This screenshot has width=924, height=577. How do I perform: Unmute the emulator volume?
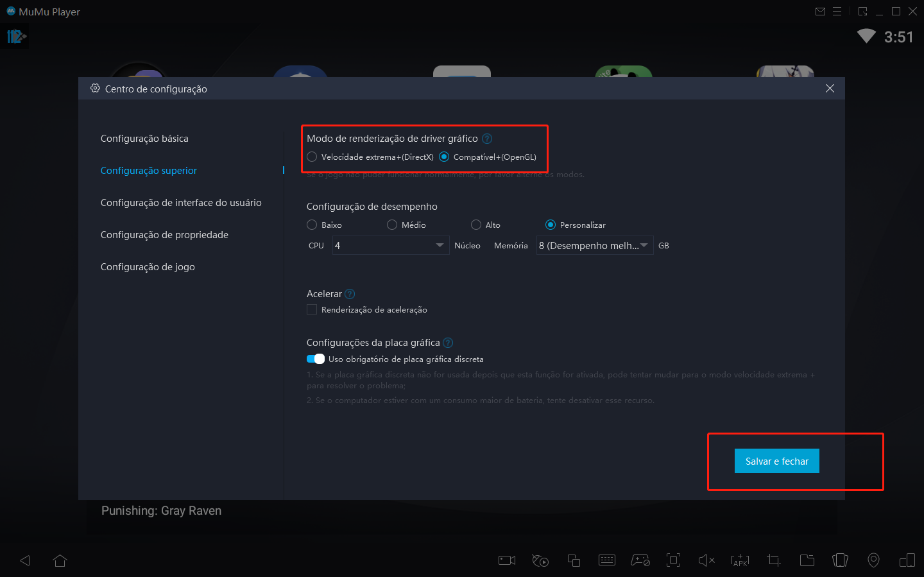[x=706, y=560]
